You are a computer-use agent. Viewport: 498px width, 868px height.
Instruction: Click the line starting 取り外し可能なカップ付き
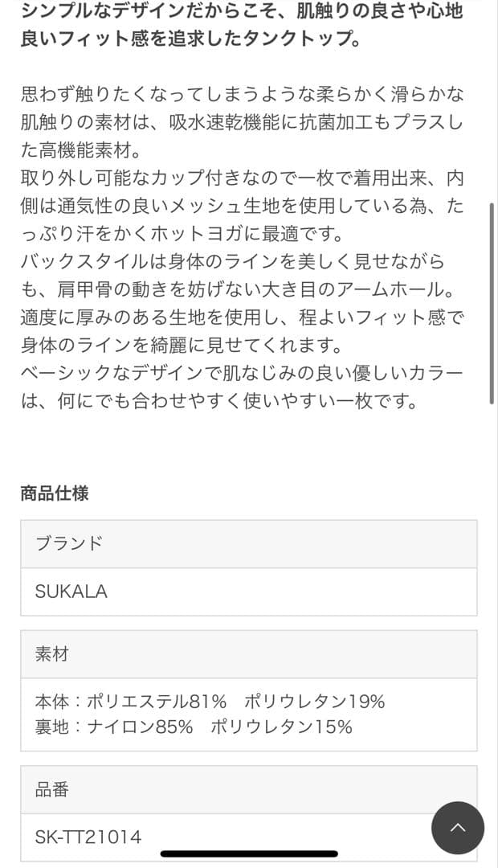pos(241,178)
